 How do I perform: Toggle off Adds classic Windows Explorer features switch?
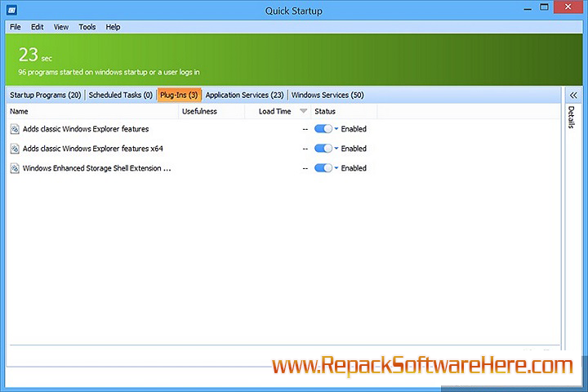(323, 129)
